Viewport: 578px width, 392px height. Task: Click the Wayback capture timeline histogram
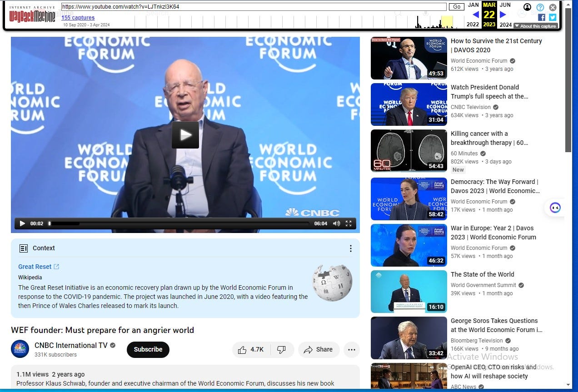(x=299, y=21)
